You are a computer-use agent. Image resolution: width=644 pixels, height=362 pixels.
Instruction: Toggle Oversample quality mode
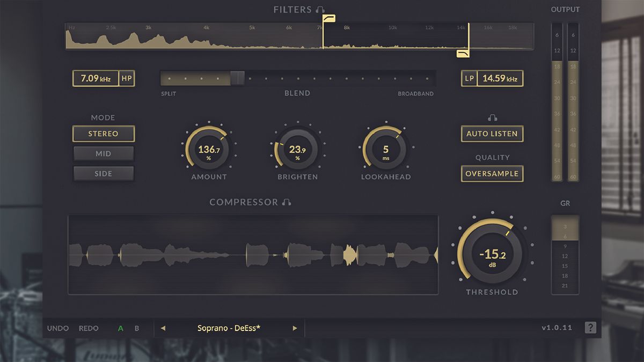coord(492,173)
